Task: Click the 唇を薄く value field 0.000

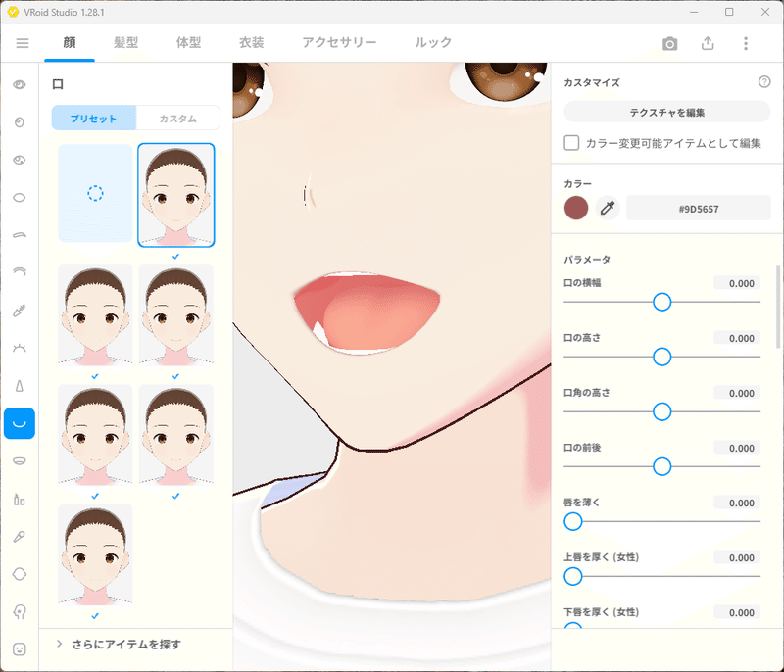Action: 738,504
